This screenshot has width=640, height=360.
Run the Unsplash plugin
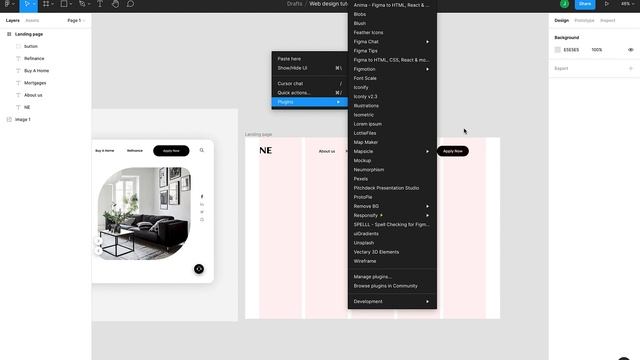coord(392,243)
